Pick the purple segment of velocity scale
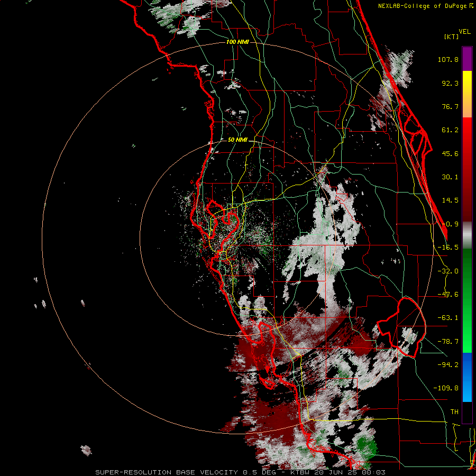The height and width of the screenshot is (476, 476). point(467,59)
